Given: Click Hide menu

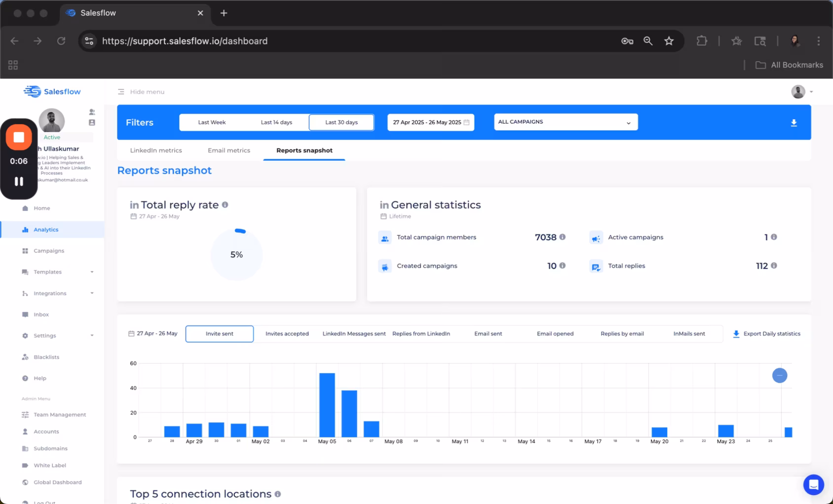Looking at the screenshot, I should (x=141, y=92).
